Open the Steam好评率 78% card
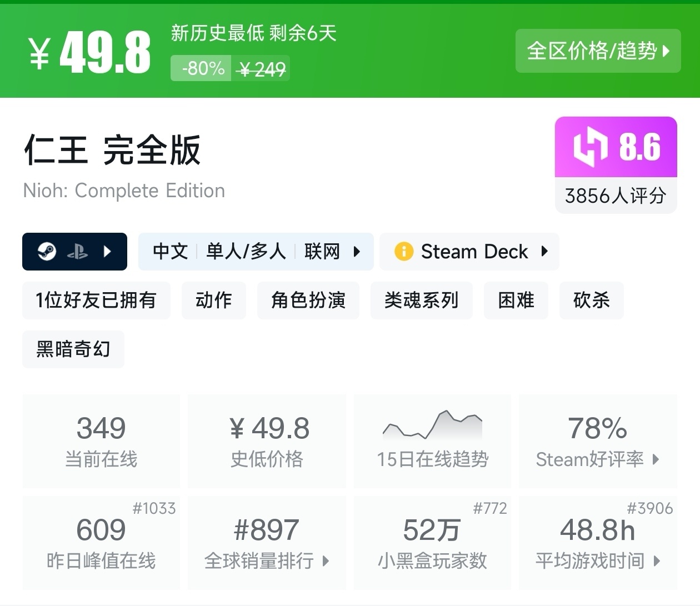This screenshot has height=606, width=700. (x=598, y=442)
